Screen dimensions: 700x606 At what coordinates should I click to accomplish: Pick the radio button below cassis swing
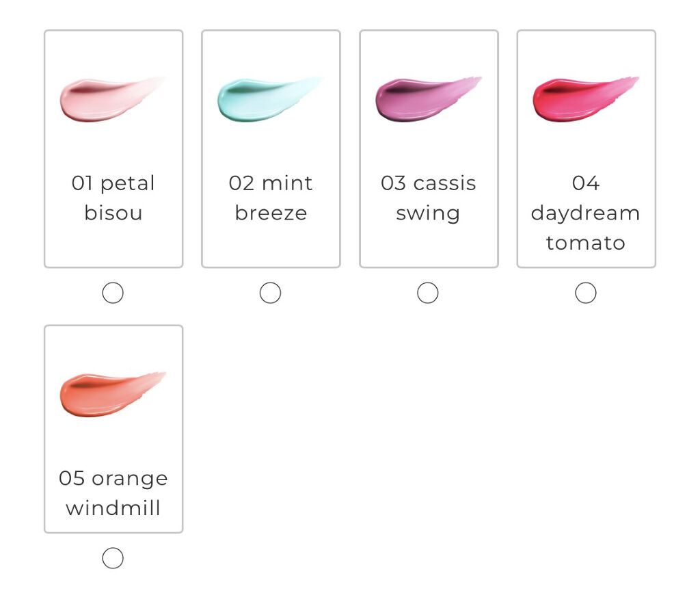[x=428, y=293]
